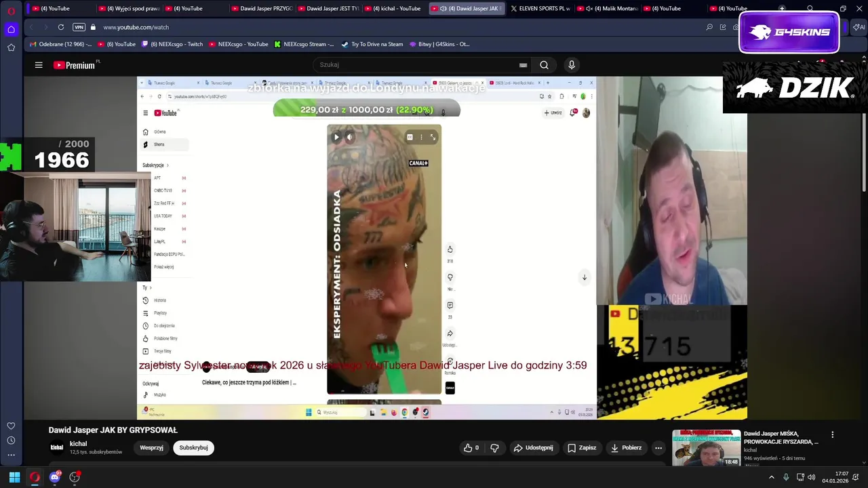Open the NEEXcsgo - Twitch bookmark
The width and height of the screenshot is (868, 488).
pyautogui.click(x=172, y=44)
